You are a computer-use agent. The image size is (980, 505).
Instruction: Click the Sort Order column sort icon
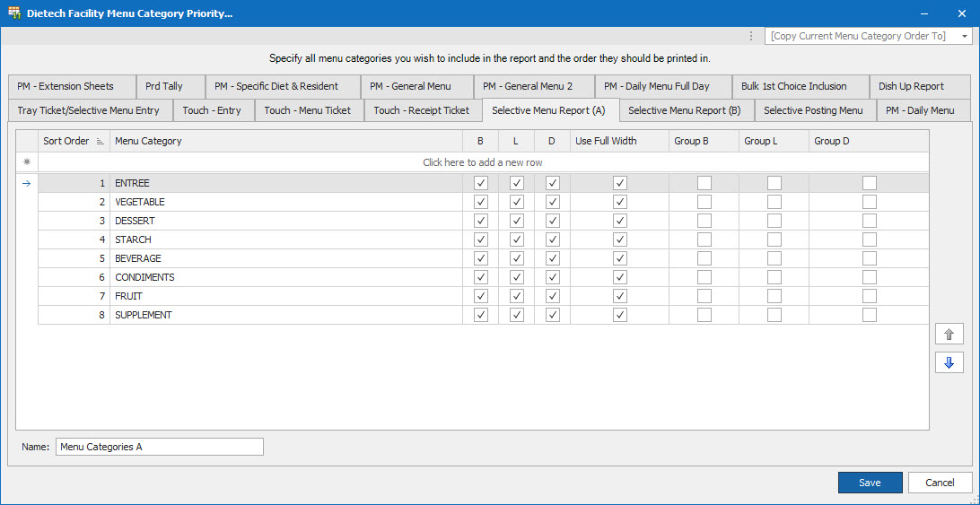tap(100, 141)
